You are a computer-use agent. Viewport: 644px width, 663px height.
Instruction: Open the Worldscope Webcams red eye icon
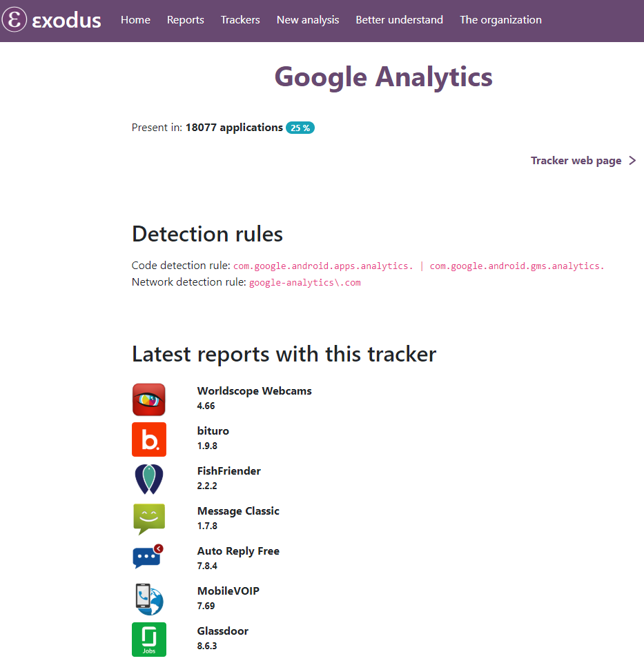point(148,399)
